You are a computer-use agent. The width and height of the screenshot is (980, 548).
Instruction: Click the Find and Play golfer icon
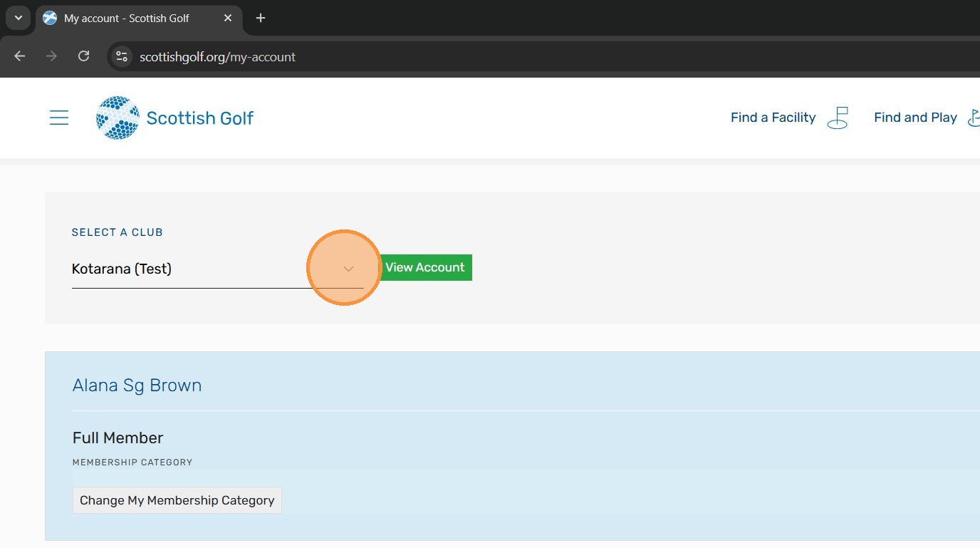pos(974,118)
